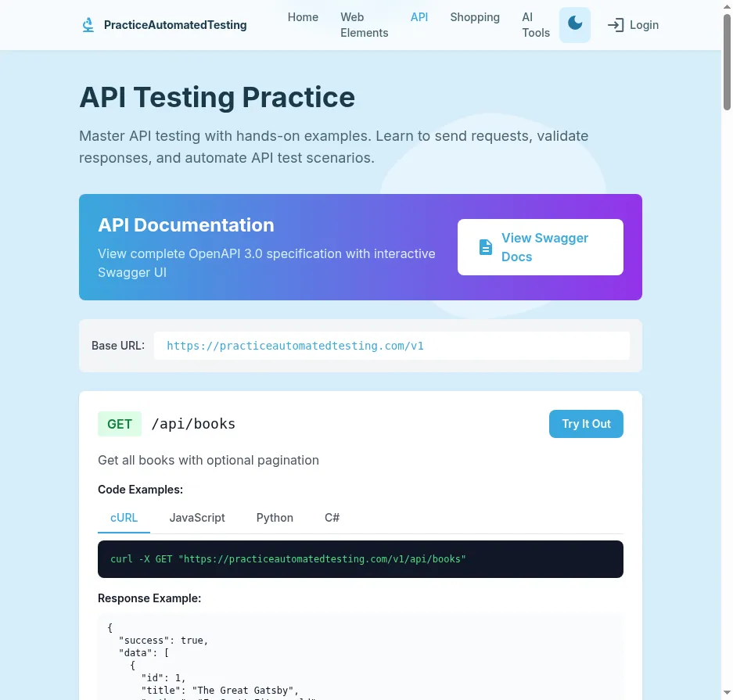The width and height of the screenshot is (733, 700).
Task: Click the GET method badge
Action: (119, 423)
